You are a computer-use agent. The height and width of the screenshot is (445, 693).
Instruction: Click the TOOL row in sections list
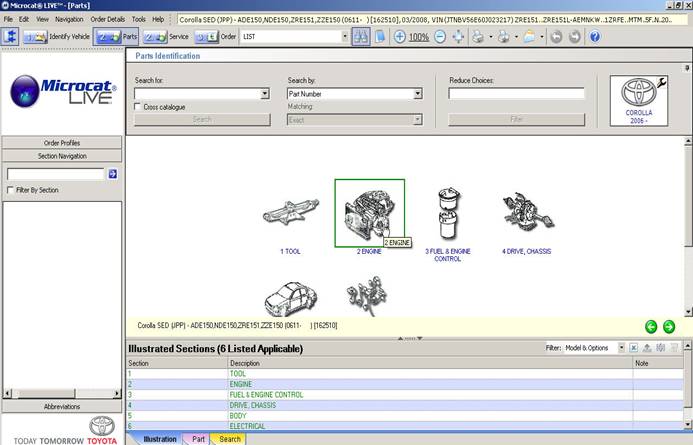(404, 374)
